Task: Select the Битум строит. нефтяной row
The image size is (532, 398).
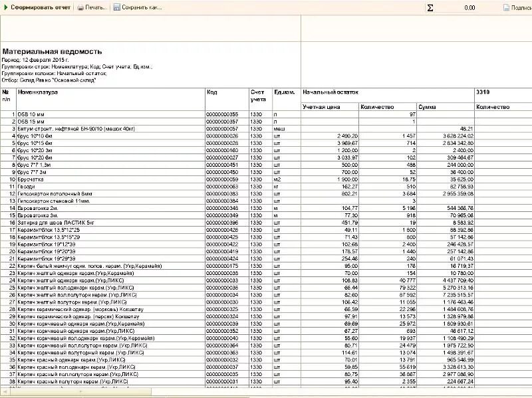Action: tap(110, 128)
